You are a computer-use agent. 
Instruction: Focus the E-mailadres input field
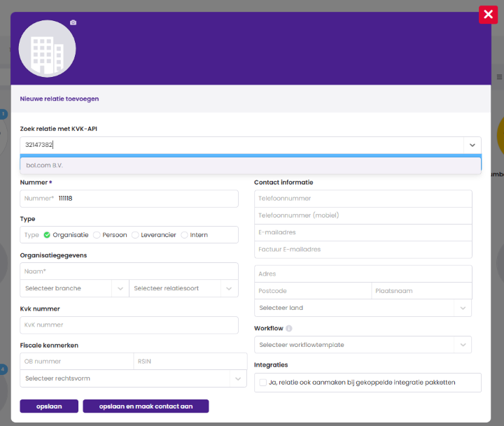[x=363, y=232]
